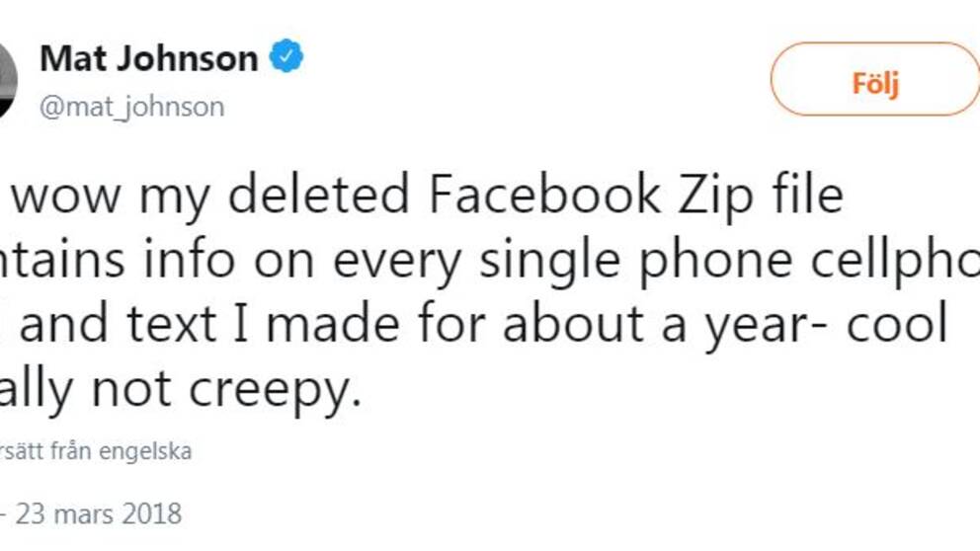Open the Mat Johnson display name link
Viewport: 980px width, 551px height.
(149, 58)
